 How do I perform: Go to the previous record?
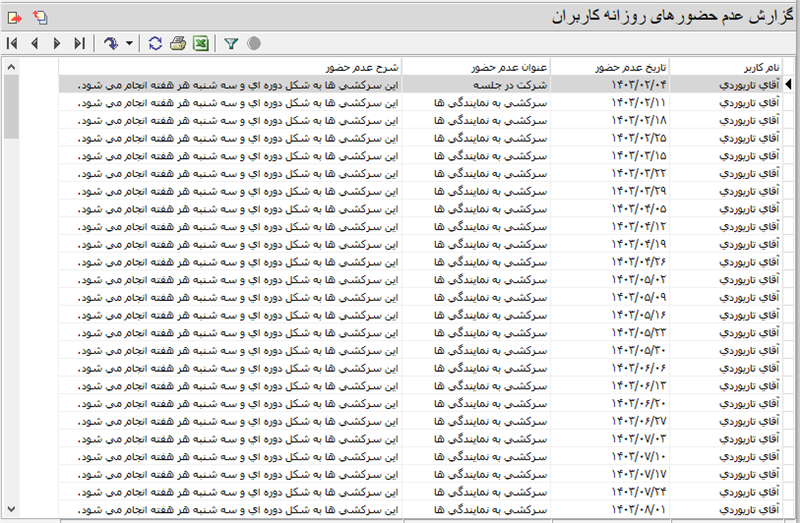click(34, 44)
